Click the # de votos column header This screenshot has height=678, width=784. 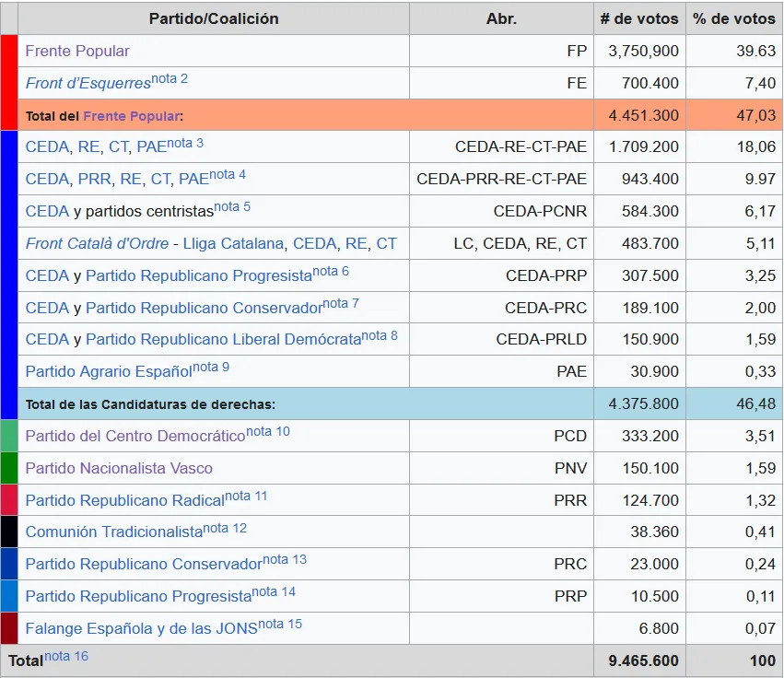click(x=639, y=18)
